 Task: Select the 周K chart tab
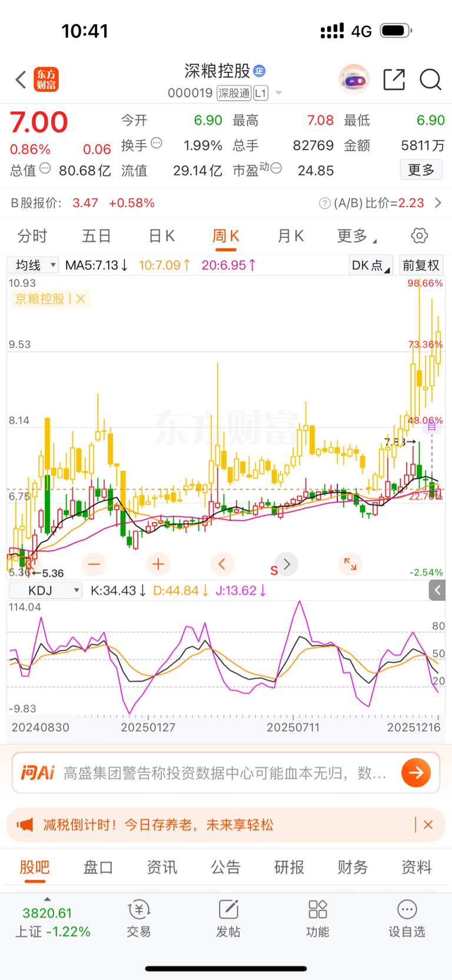coord(225,236)
